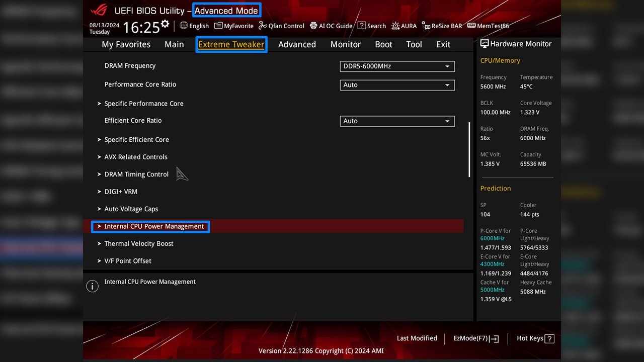Launch Qfan Control utility
This screenshot has height=362, width=644.
click(282, 26)
